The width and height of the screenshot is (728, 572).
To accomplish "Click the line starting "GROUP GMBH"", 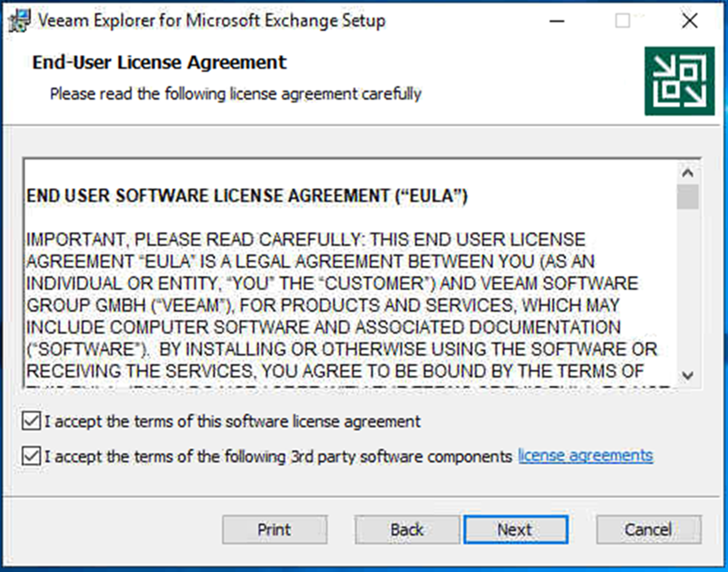I will 323,305.
